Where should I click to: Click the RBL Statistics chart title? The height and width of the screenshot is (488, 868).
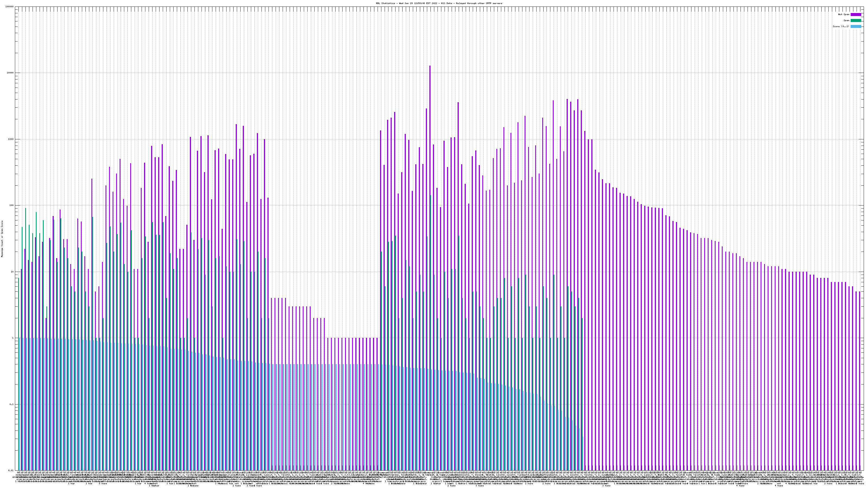tap(439, 3)
